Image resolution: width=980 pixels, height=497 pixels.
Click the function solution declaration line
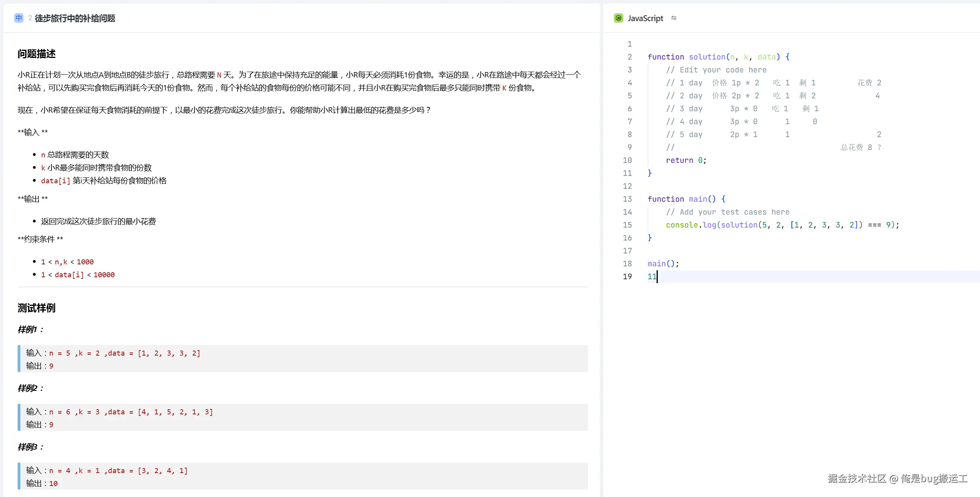click(717, 57)
